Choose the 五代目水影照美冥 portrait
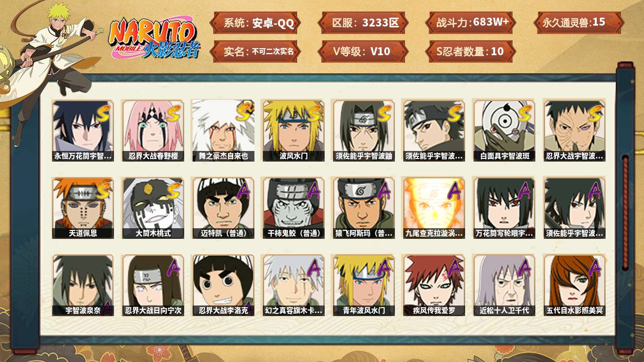This screenshot has height=362, width=644. tap(574, 285)
